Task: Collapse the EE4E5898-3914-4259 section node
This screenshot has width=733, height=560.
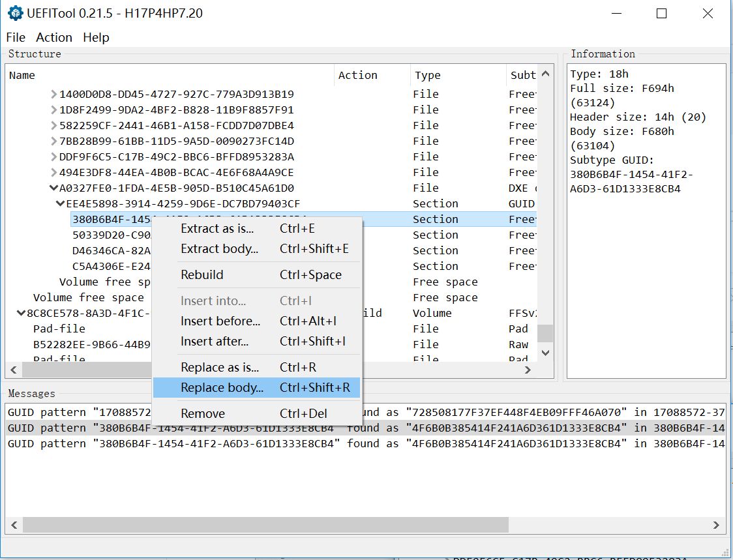Action: pyautogui.click(x=60, y=204)
